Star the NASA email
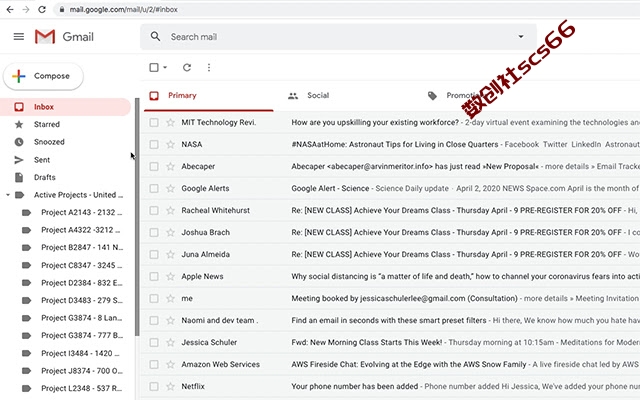 (171, 144)
